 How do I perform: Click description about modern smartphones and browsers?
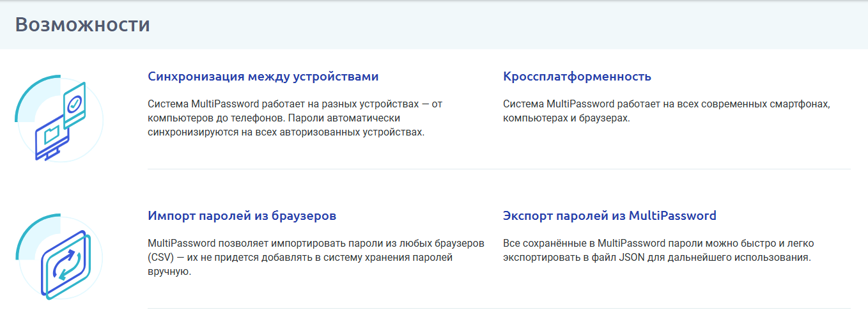click(x=666, y=111)
